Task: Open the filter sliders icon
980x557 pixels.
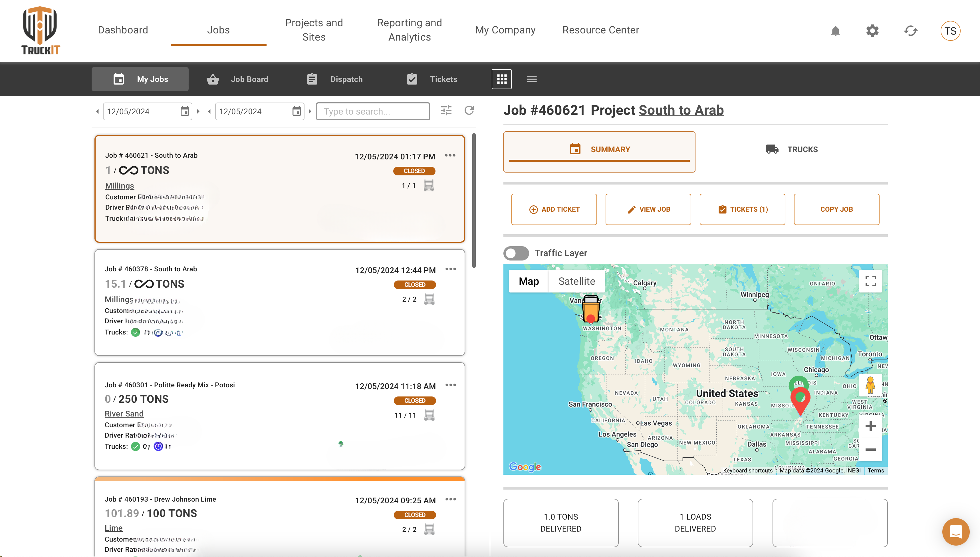Action: point(446,111)
